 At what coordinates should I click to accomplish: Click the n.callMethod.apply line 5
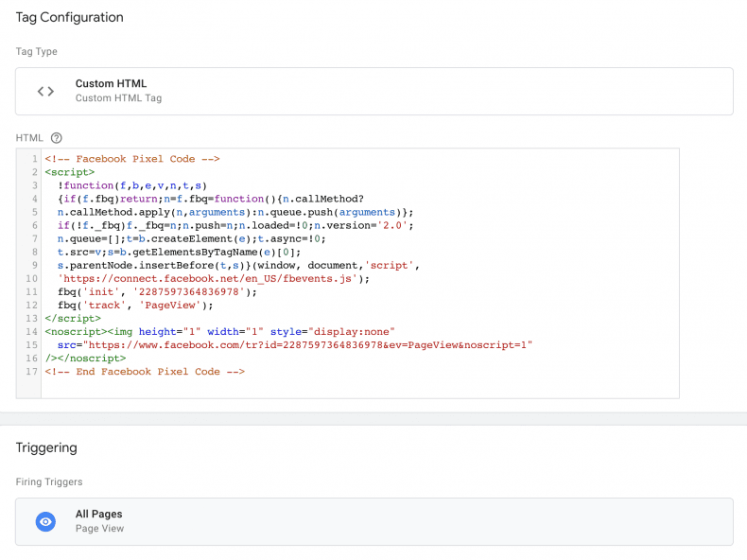235,212
